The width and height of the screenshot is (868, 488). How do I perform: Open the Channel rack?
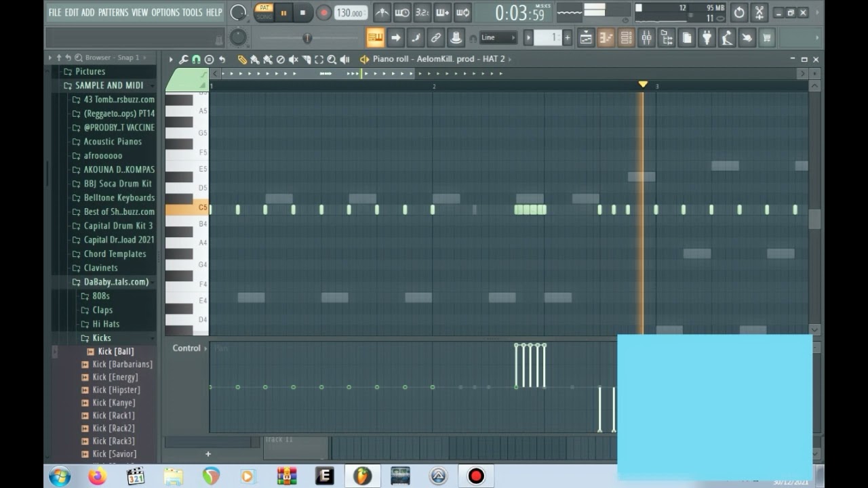coord(627,38)
